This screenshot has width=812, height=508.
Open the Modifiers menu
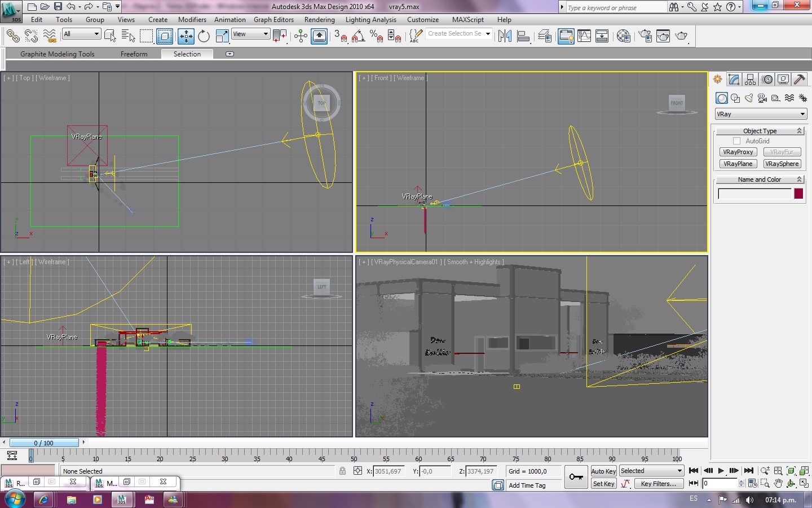(192, 20)
